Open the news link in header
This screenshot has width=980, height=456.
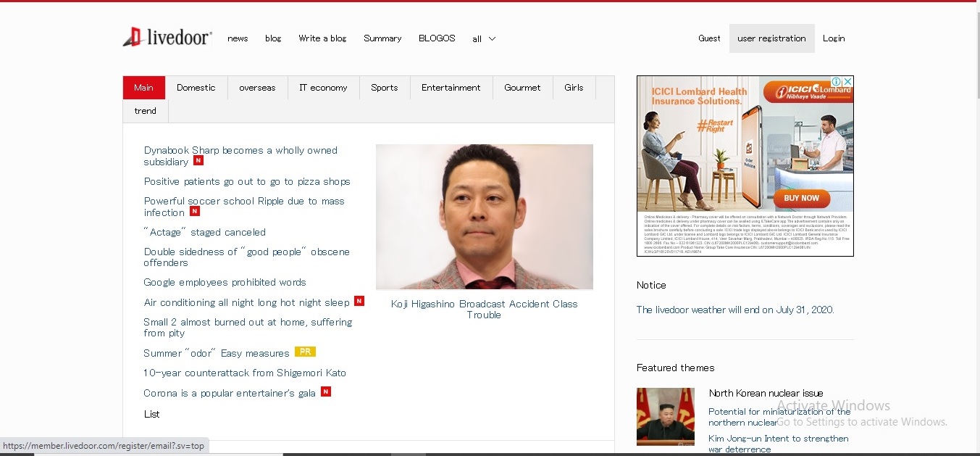[238, 38]
